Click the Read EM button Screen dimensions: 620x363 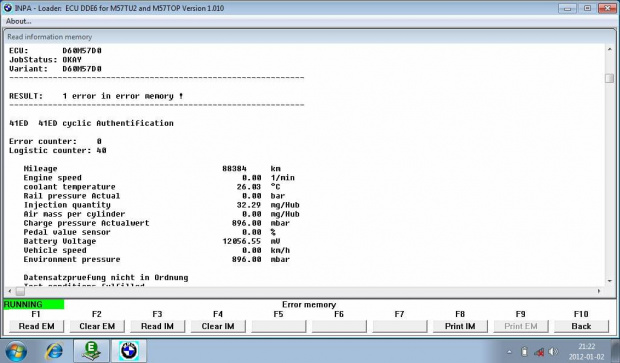pos(36,326)
